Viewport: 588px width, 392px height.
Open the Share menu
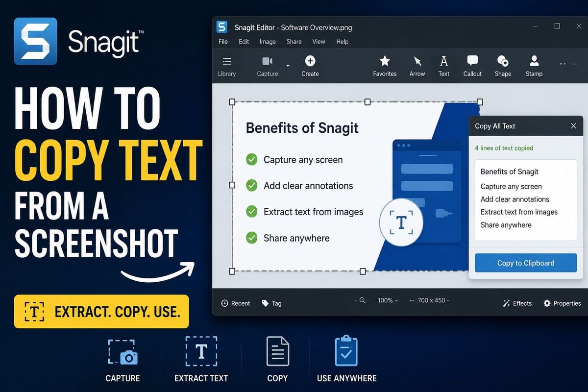[x=294, y=42]
